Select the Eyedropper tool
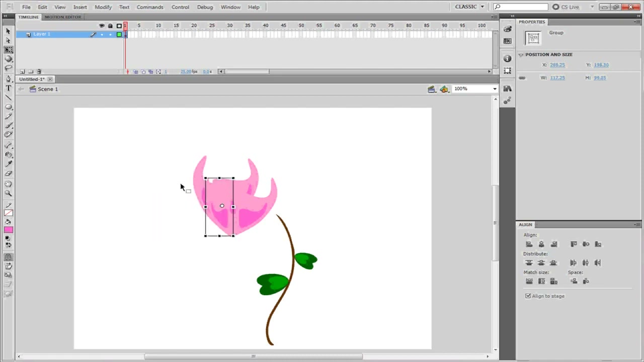This screenshot has height=362, width=644. coord(8,164)
